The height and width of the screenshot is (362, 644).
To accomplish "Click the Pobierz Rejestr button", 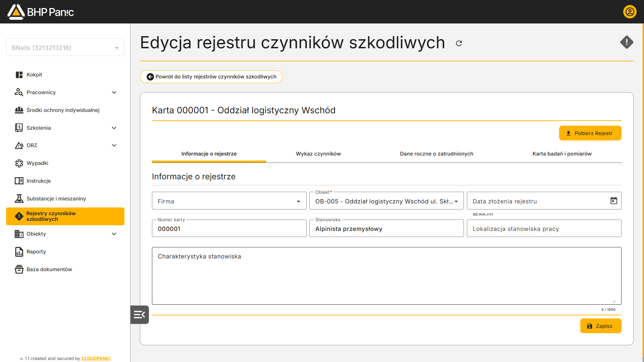I will [x=590, y=133].
